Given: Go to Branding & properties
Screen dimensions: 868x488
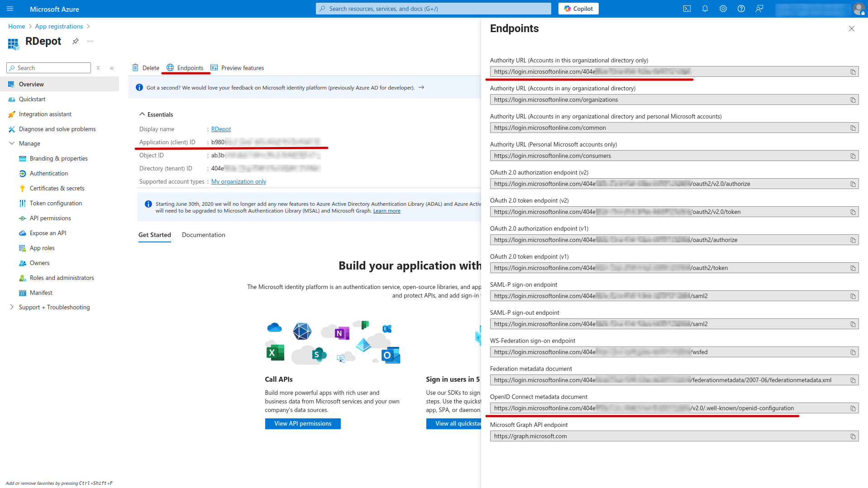Looking at the screenshot, I should click(x=60, y=158).
